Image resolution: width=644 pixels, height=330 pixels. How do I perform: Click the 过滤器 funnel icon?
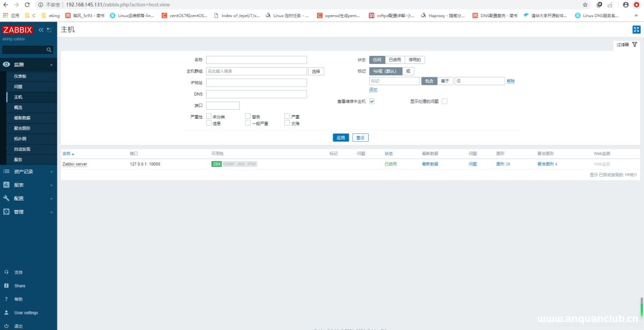click(x=635, y=45)
